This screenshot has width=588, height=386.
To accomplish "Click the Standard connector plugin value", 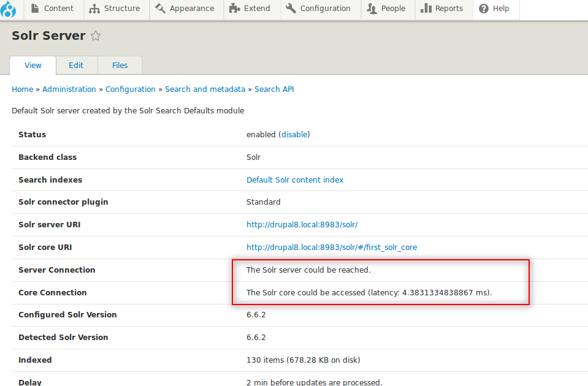I will [x=263, y=202].
